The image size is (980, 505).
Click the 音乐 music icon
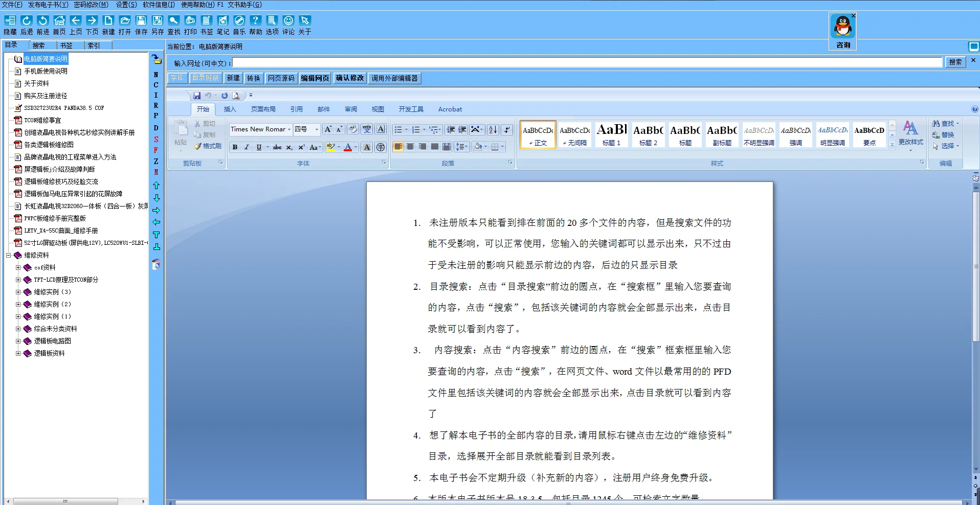pyautogui.click(x=239, y=20)
